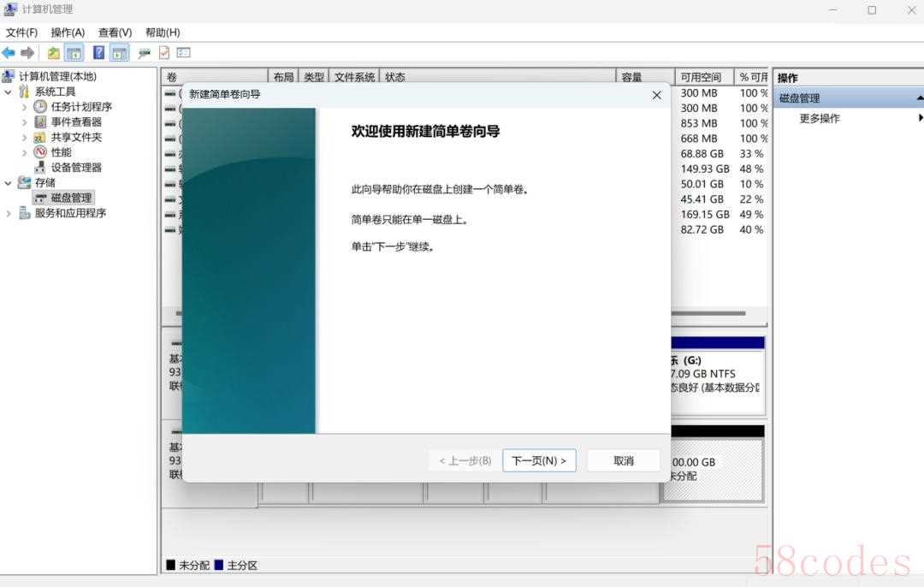This screenshot has height=587, width=924.
Task: Collapse the 系统工具 tree node
Action: 9,92
